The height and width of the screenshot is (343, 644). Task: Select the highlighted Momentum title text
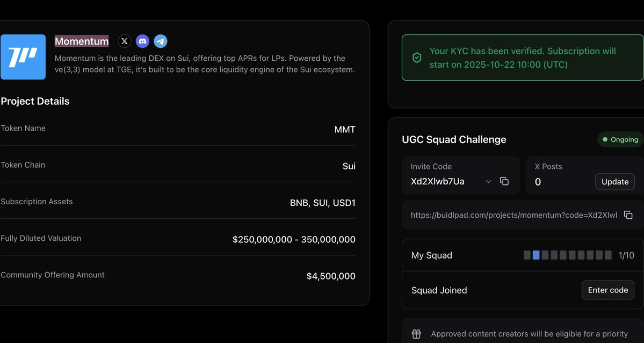tap(82, 41)
